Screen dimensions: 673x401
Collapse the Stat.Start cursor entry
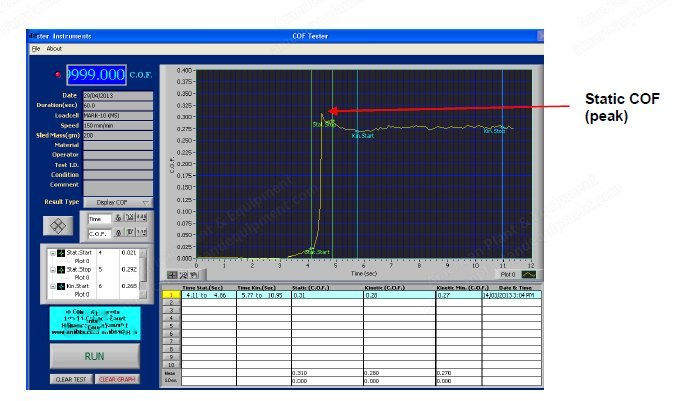53,253
